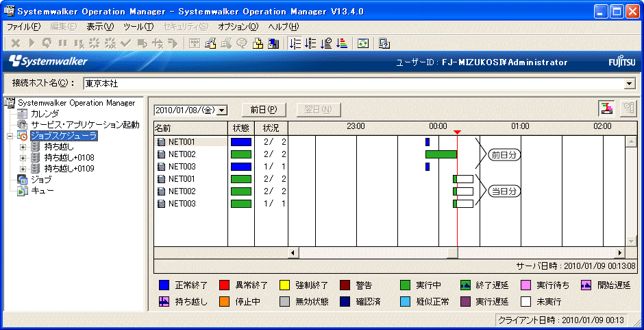Click horizontal scrollbar left arrow

293,252
